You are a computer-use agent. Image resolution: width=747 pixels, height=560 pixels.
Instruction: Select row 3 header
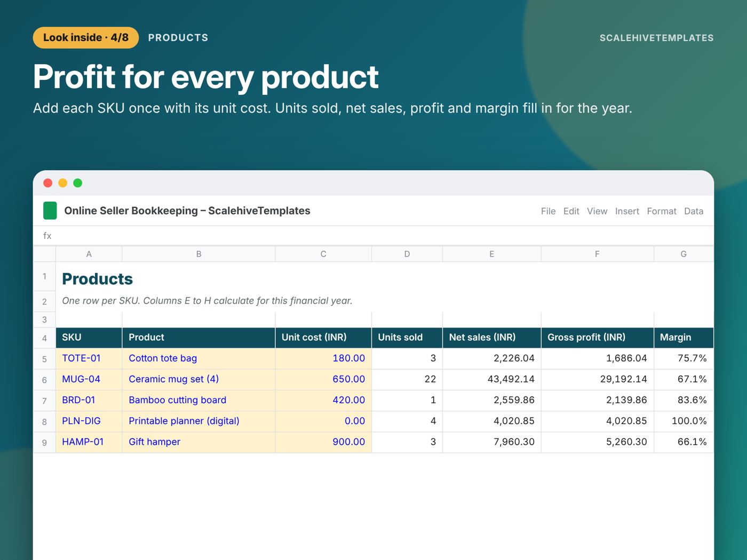44,319
